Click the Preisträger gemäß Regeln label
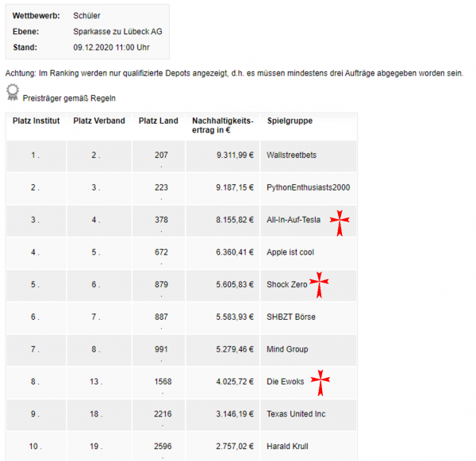Image resolution: width=476 pixels, height=461 pixels. click(70, 98)
